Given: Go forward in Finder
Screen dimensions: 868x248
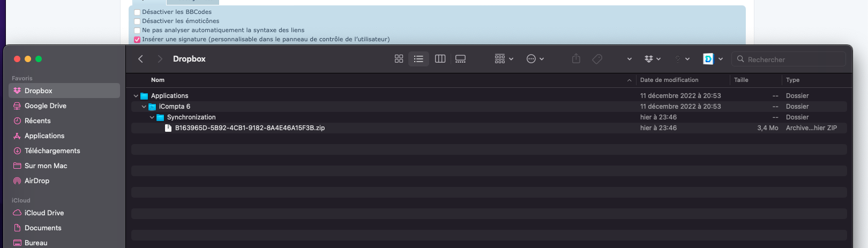Looking at the screenshot, I should coord(160,59).
